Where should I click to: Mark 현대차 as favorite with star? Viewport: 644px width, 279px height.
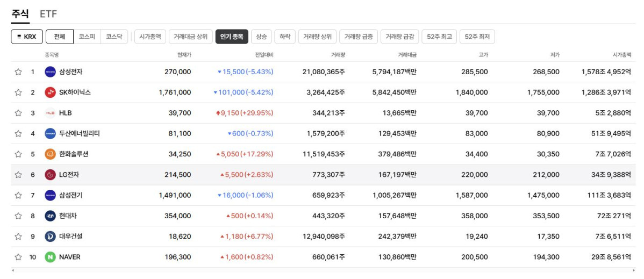click(18, 216)
